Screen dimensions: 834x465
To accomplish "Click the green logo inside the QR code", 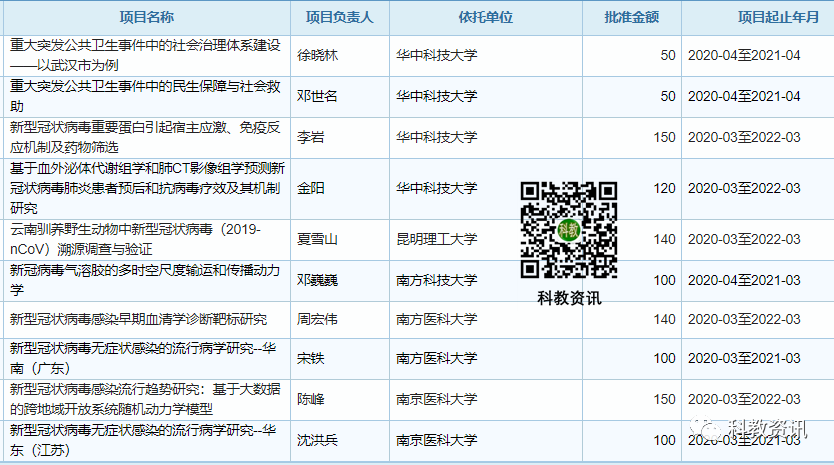I will pyautogui.click(x=568, y=230).
